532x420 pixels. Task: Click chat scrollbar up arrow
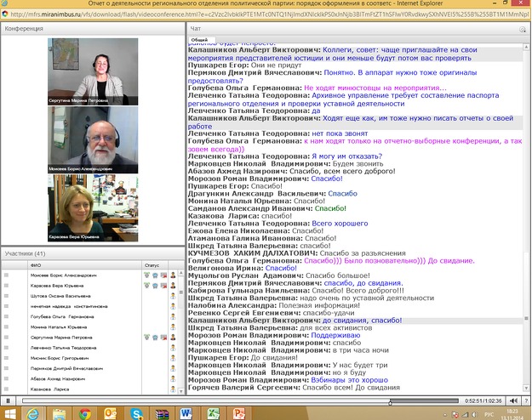pos(526,47)
